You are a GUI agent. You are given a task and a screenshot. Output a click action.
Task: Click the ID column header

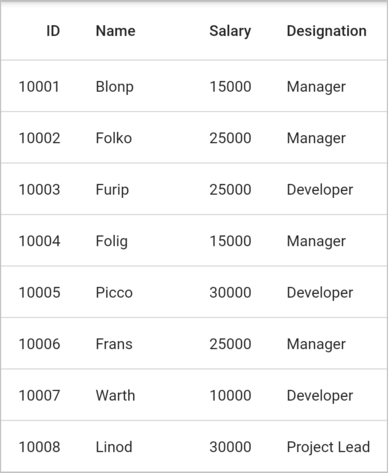click(53, 31)
